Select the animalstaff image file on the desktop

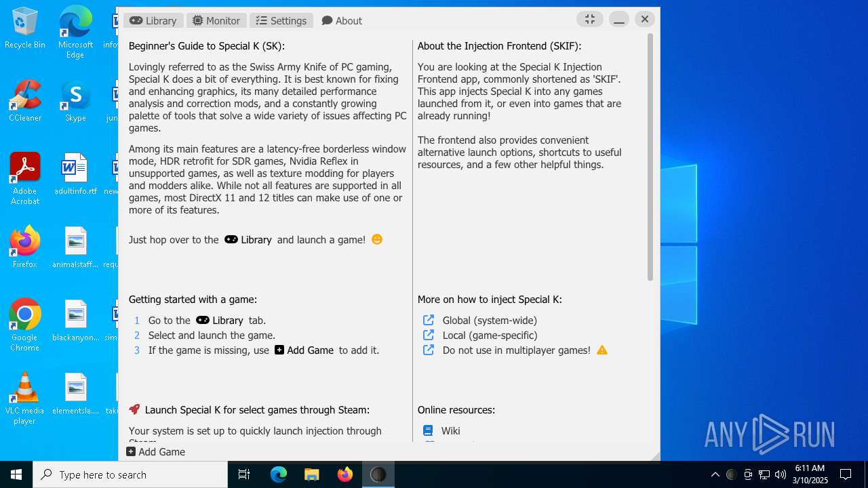(75, 247)
